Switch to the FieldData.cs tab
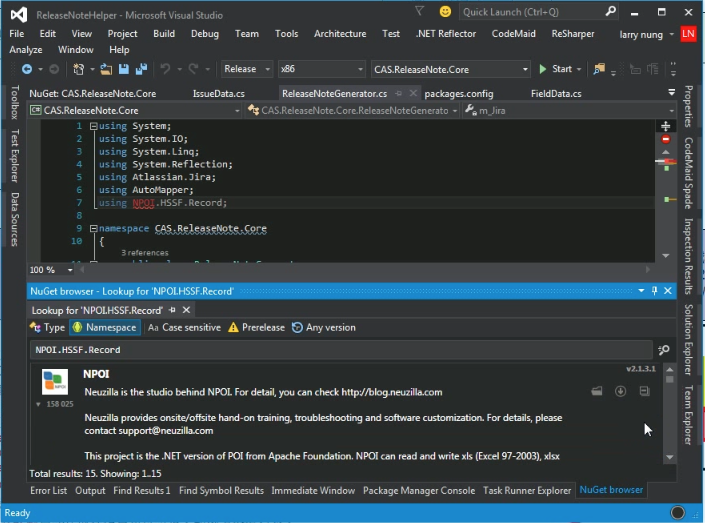Viewport: 705px width, 523px height. pyautogui.click(x=556, y=94)
